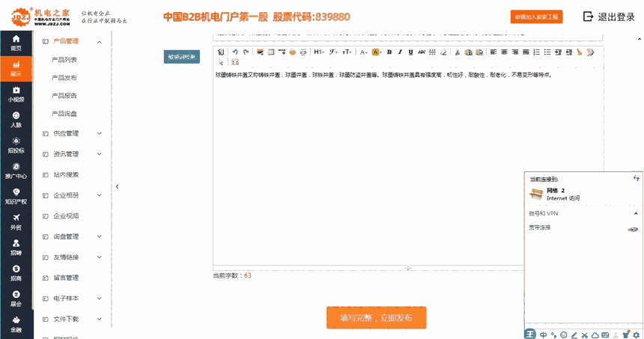Open the H1 heading dropdown
Screen dimensions: 644x339
319,52
